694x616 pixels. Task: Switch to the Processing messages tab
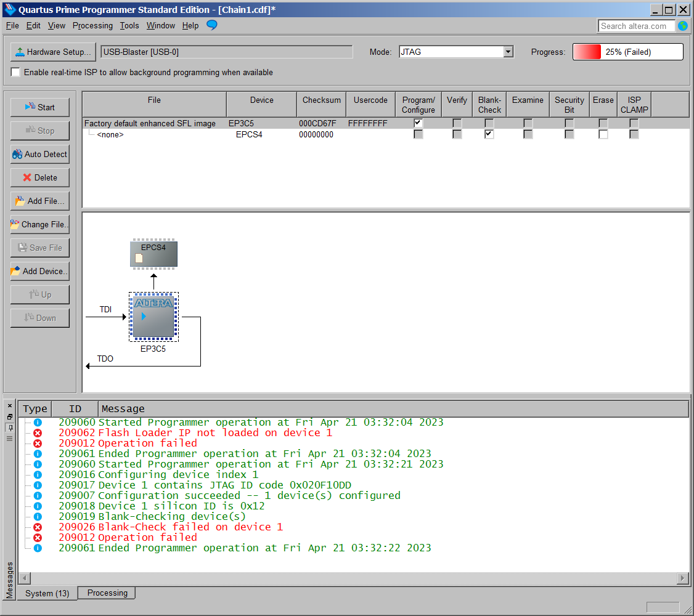[107, 593]
